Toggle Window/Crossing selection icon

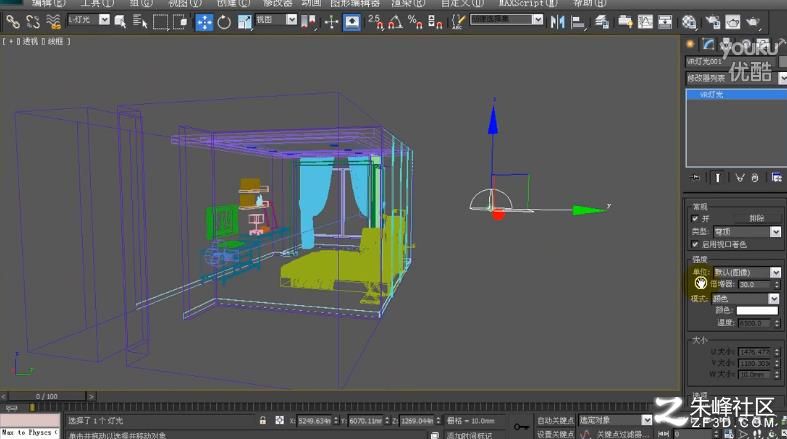coord(180,22)
